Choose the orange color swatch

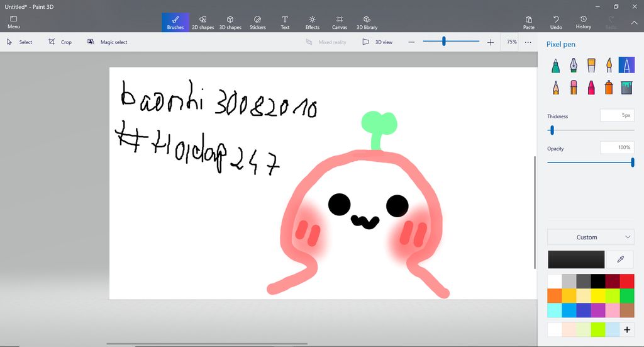[x=555, y=296]
